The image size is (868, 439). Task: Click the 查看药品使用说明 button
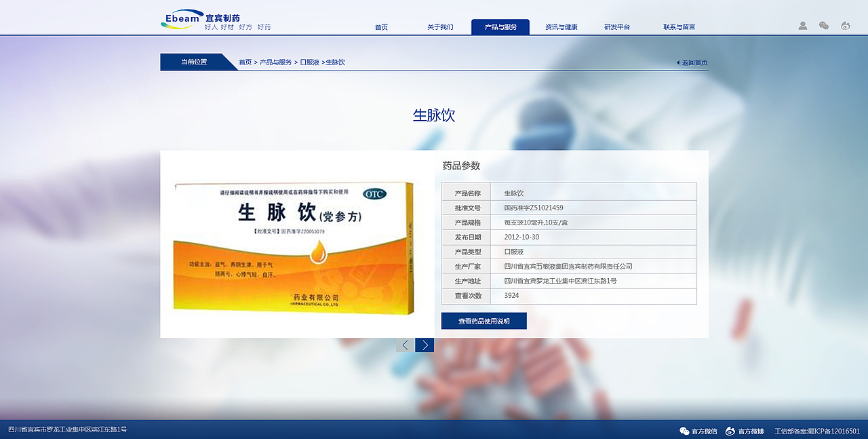[484, 321]
